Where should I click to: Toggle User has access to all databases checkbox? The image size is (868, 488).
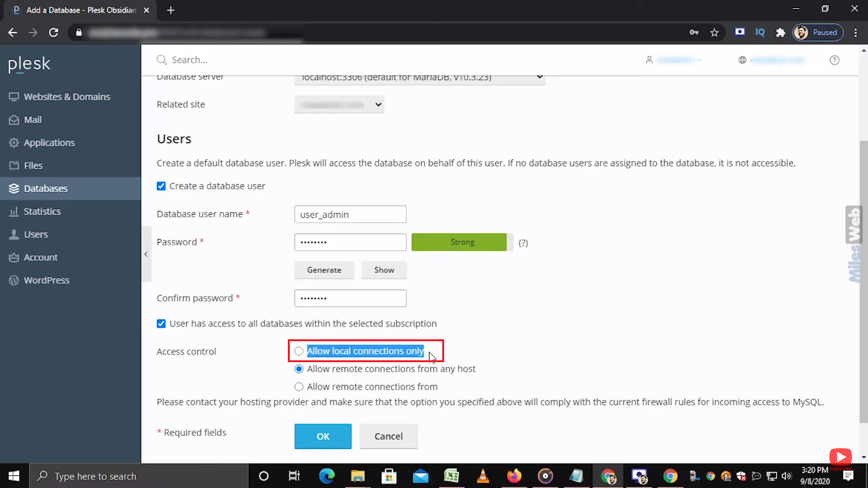(x=161, y=323)
